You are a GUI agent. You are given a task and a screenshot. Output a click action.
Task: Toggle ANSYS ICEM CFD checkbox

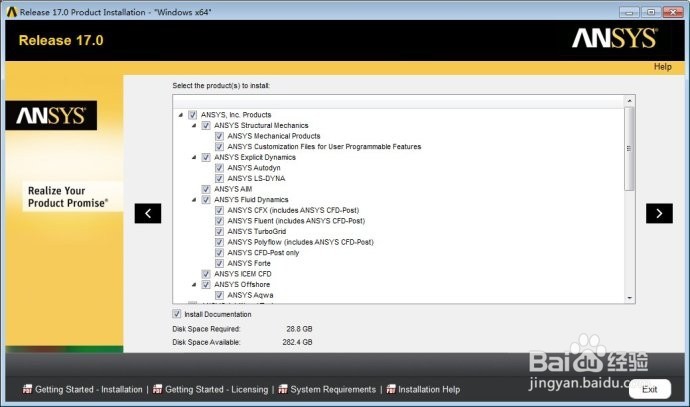coord(206,274)
